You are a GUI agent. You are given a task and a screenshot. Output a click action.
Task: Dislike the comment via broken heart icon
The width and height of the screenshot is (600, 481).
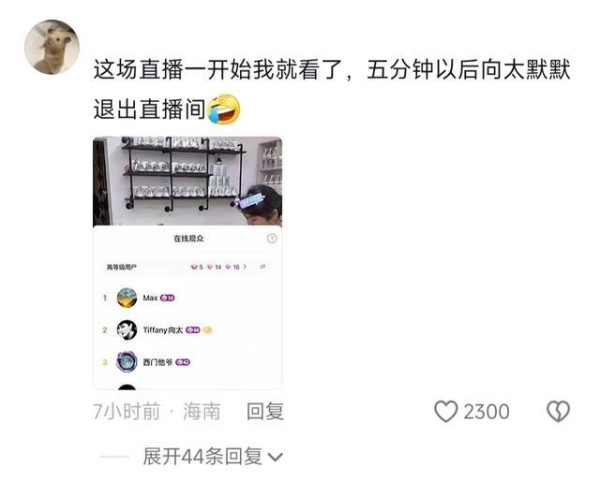coord(558,411)
